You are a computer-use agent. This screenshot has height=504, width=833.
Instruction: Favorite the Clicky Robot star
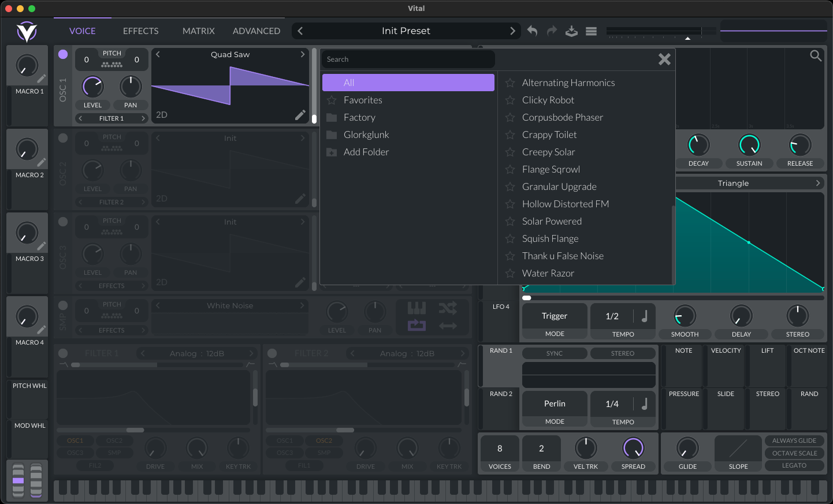(510, 100)
